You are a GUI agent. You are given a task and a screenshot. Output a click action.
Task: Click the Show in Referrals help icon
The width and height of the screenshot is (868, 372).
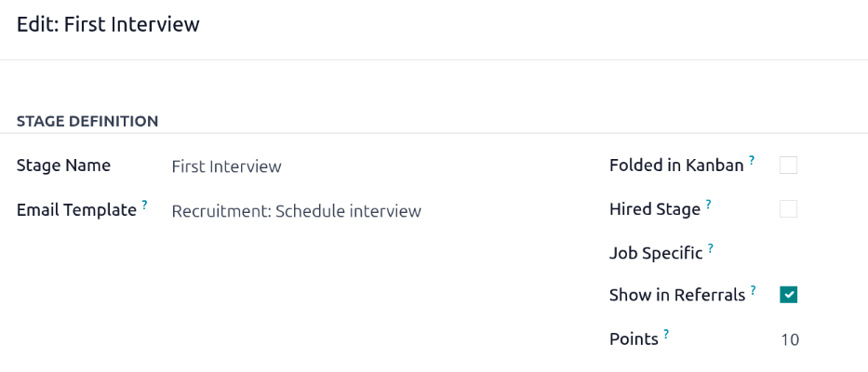tap(754, 289)
